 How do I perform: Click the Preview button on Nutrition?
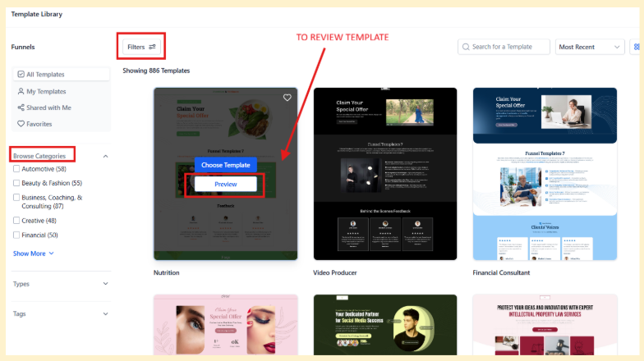225,184
